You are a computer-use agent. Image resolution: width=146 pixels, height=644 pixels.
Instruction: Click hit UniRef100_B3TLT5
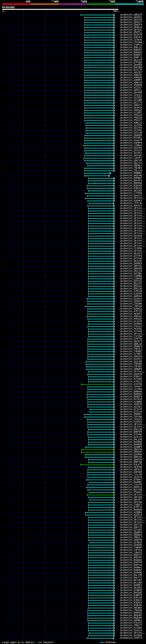point(131,70)
